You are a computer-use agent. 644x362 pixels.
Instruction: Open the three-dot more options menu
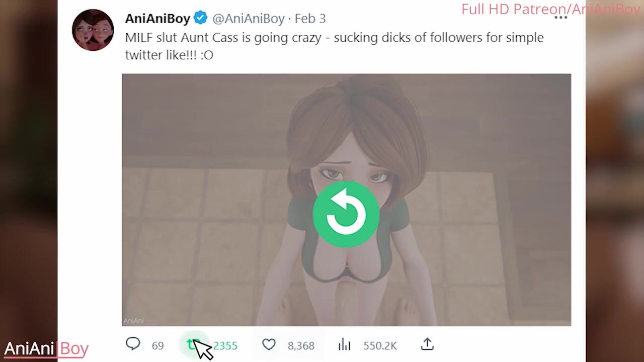click(x=560, y=18)
